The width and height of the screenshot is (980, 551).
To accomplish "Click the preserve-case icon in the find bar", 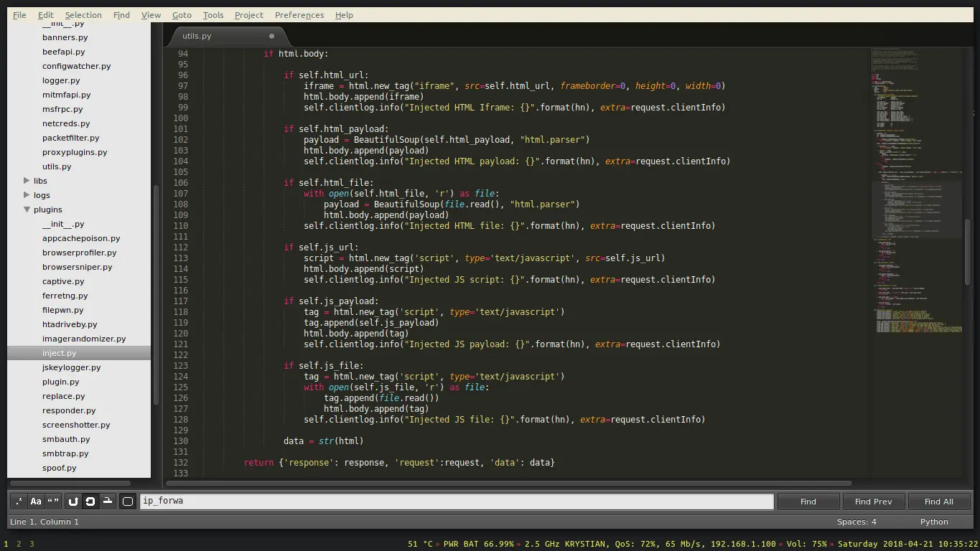I will (127, 501).
